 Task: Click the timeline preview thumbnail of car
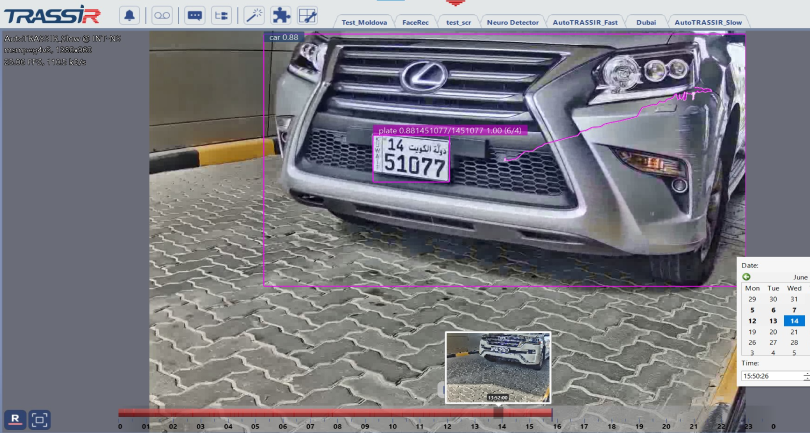pos(497,367)
